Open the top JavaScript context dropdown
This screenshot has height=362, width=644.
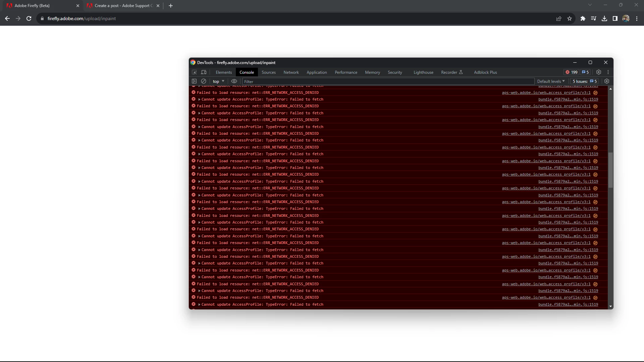coord(218,81)
